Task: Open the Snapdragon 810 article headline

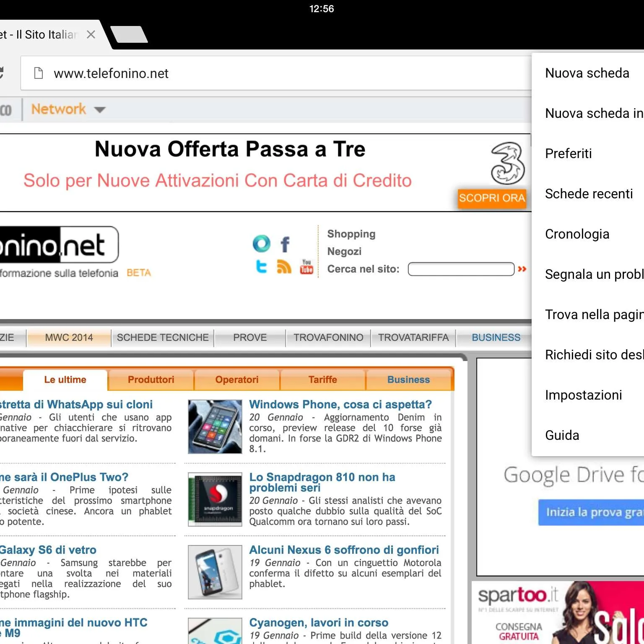Action: [x=322, y=482]
